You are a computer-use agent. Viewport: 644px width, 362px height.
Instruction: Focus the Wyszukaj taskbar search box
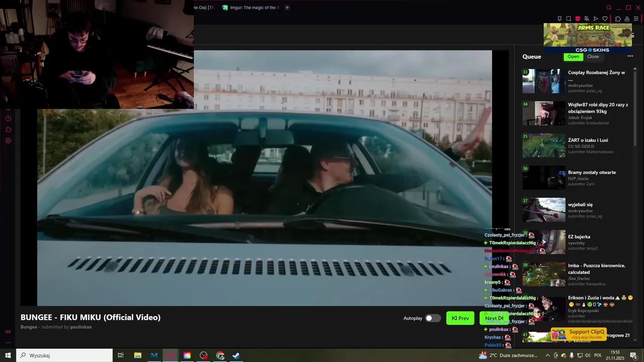point(64,355)
